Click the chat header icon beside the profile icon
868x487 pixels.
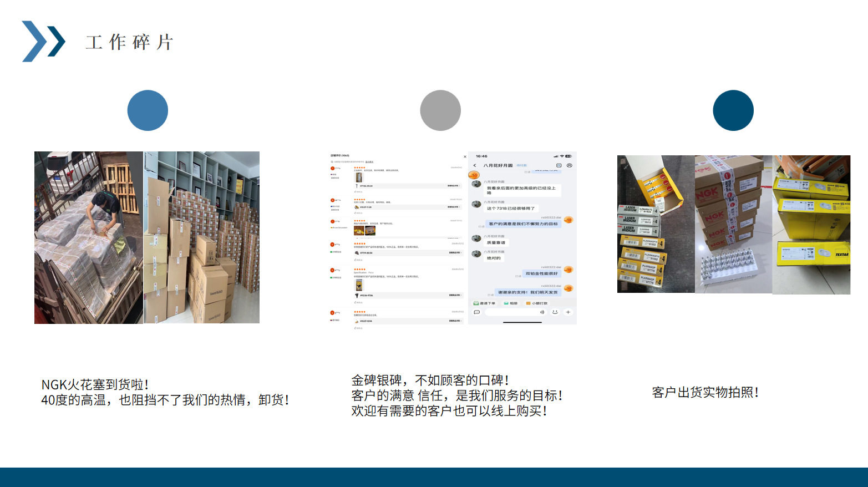pyautogui.click(x=559, y=165)
